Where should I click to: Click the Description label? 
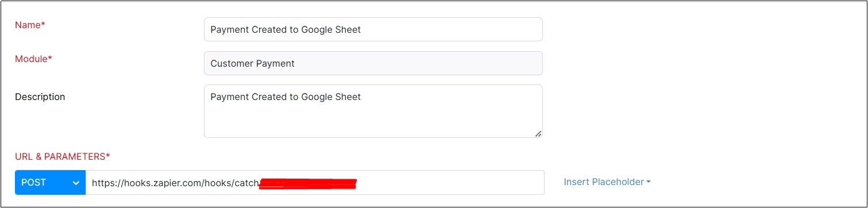tap(40, 97)
